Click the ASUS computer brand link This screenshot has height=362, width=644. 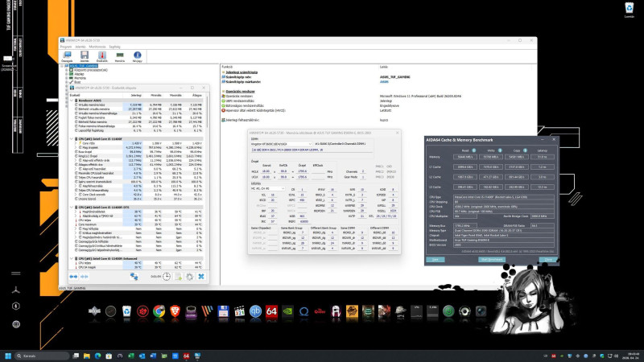384,82
